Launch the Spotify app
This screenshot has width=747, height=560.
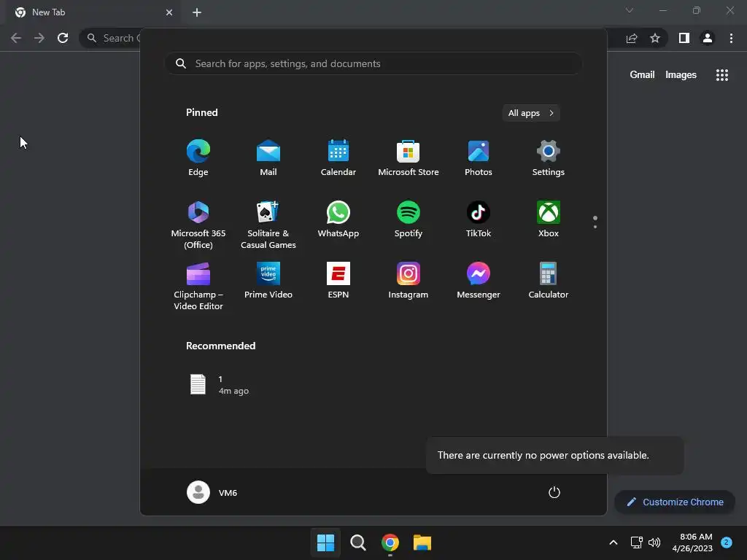(x=409, y=219)
